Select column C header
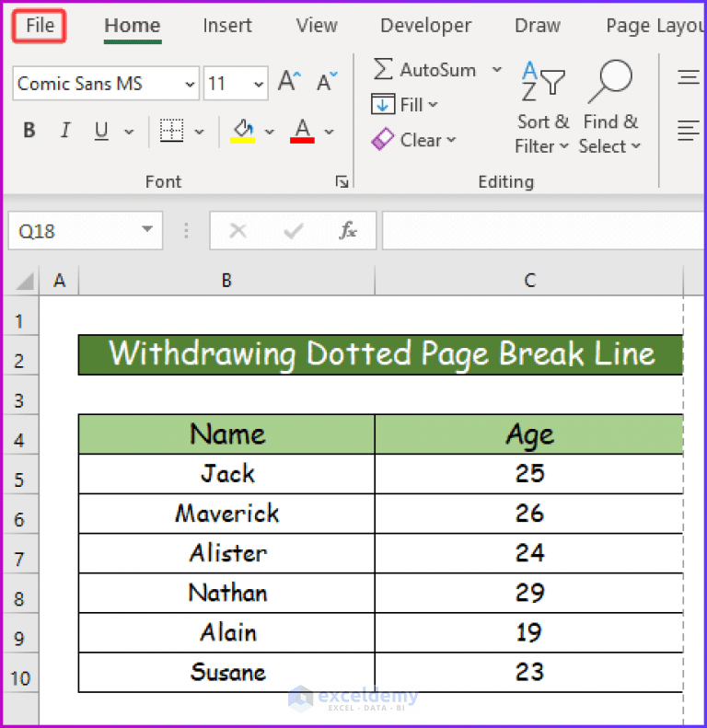The height and width of the screenshot is (728, 707). [529, 281]
